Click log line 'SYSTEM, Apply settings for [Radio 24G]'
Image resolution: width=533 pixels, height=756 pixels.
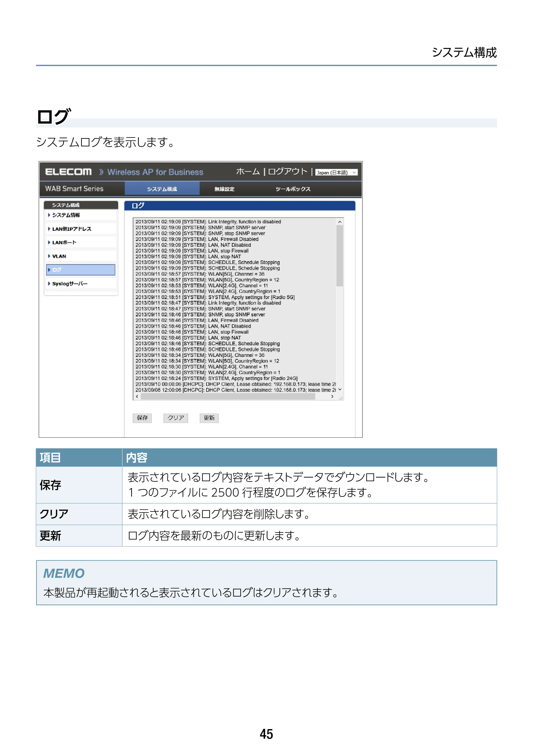click(216, 379)
